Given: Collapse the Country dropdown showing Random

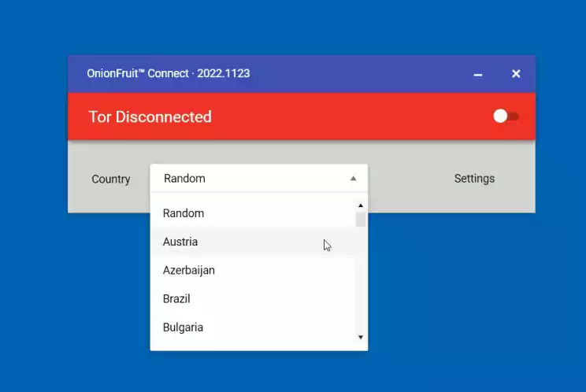Looking at the screenshot, I should [258, 179].
